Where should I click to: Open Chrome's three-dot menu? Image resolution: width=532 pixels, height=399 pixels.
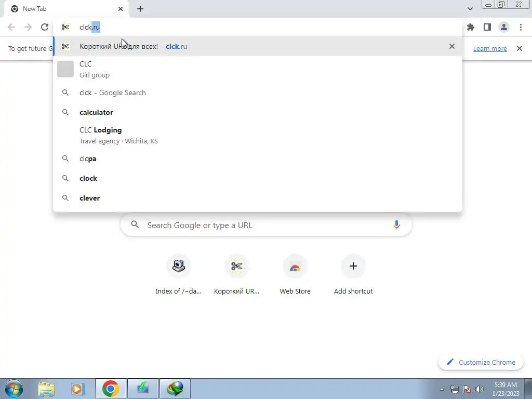[521, 27]
